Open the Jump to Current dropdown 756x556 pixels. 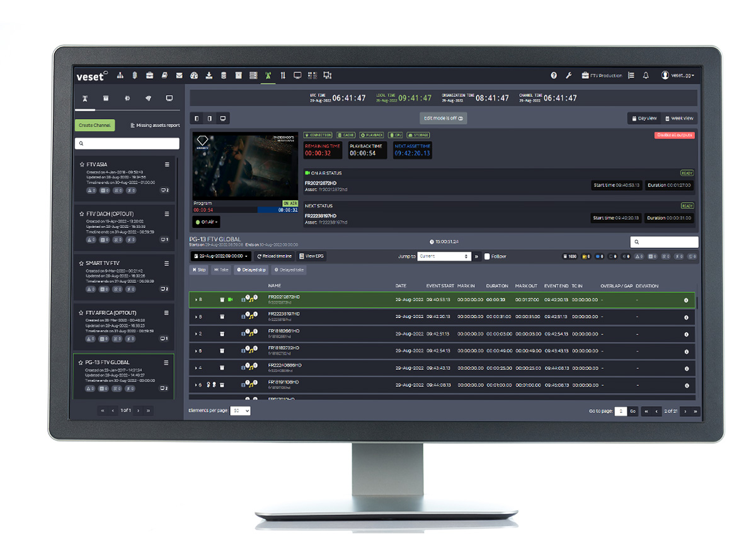point(445,257)
